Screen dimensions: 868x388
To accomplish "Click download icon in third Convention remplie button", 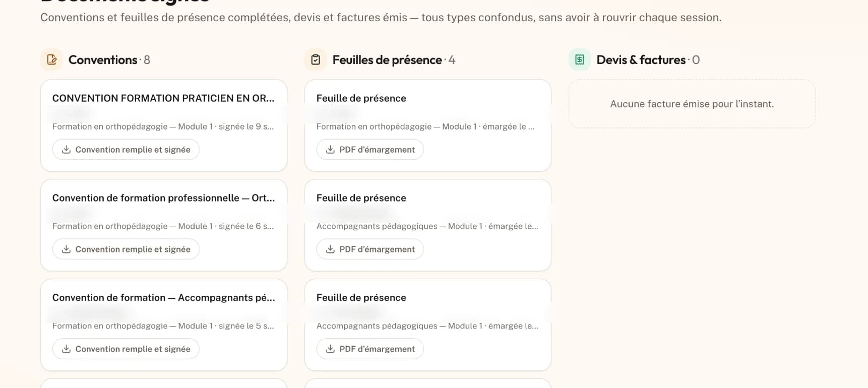I will pyautogui.click(x=66, y=349).
